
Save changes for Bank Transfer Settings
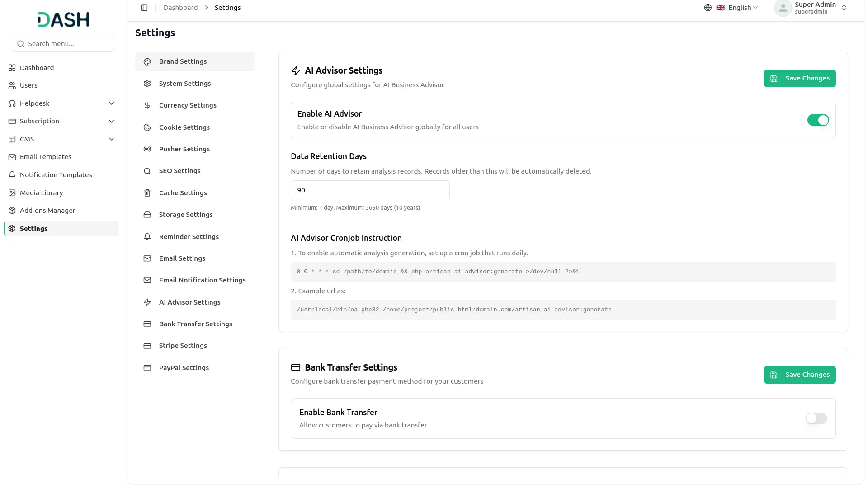799,375
